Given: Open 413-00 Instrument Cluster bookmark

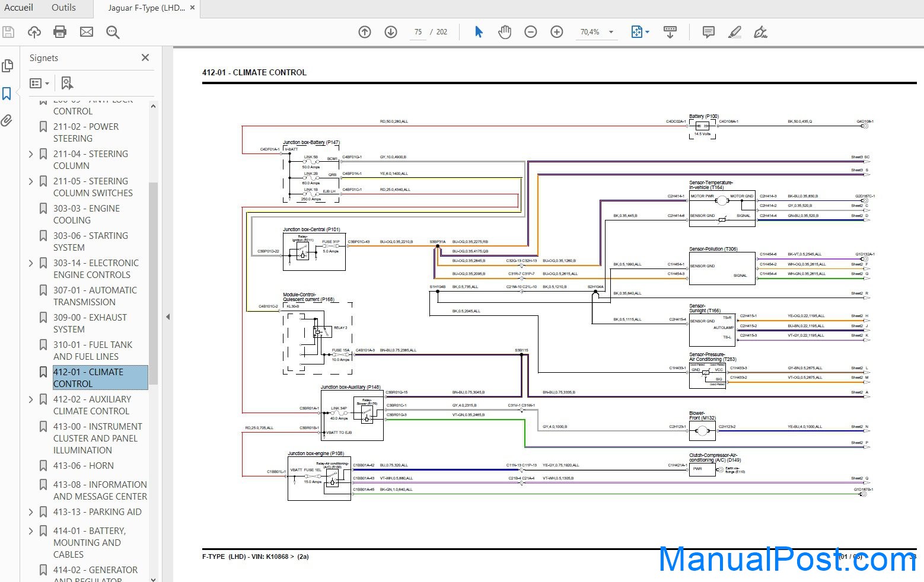Looking at the screenshot, I should [x=98, y=439].
